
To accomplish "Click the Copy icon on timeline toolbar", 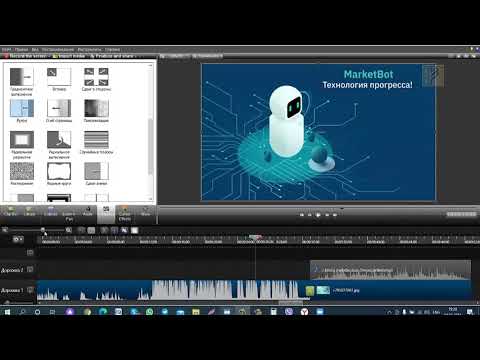I will 124,230.
